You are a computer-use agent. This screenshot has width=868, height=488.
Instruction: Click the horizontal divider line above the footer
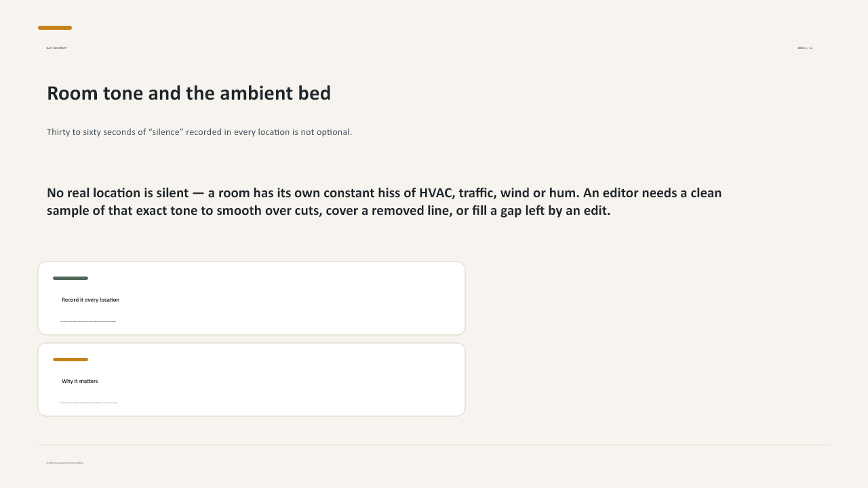[x=434, y=445]
